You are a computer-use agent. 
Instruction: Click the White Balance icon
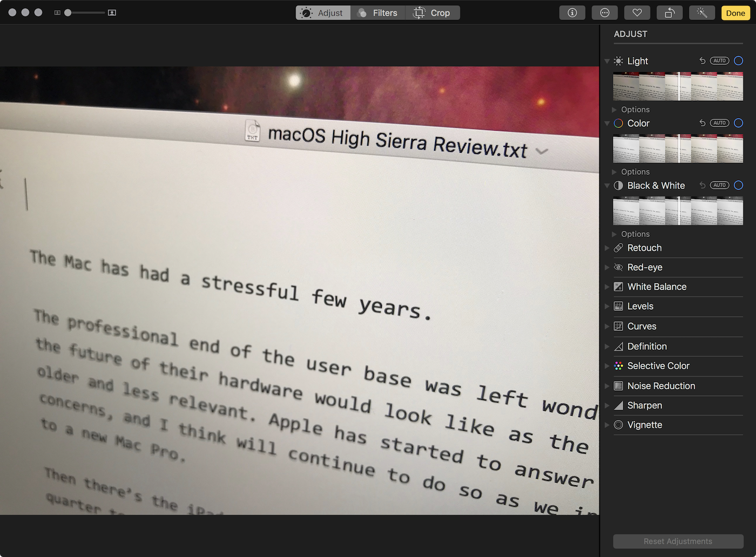619,287
